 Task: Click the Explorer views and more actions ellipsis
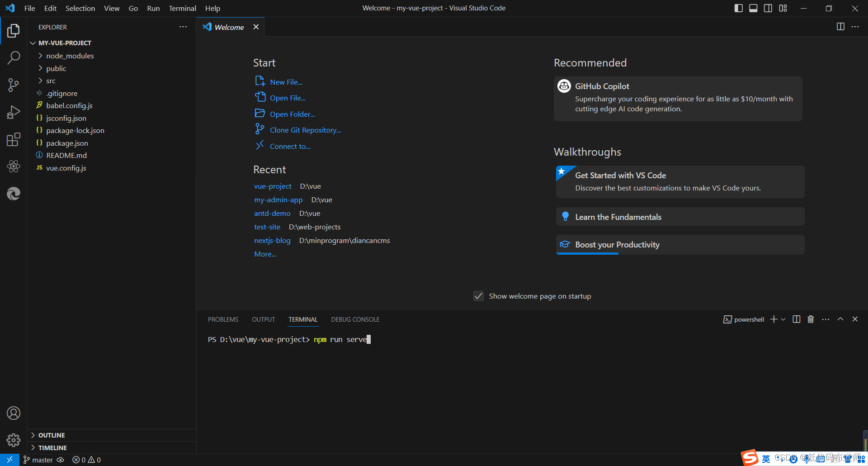pos(183,27)
